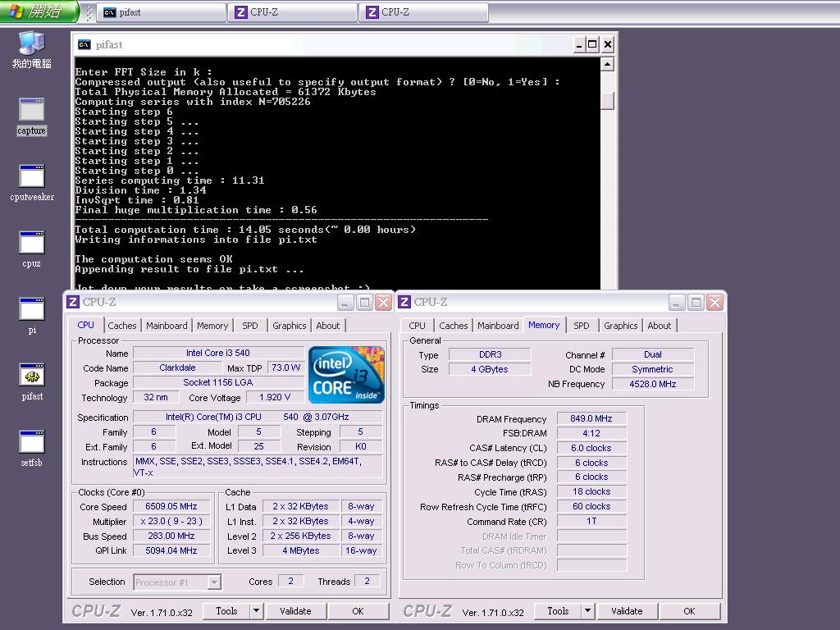Minimize the pifast console window
Screen dimensions: 840x630
(578, 44)
